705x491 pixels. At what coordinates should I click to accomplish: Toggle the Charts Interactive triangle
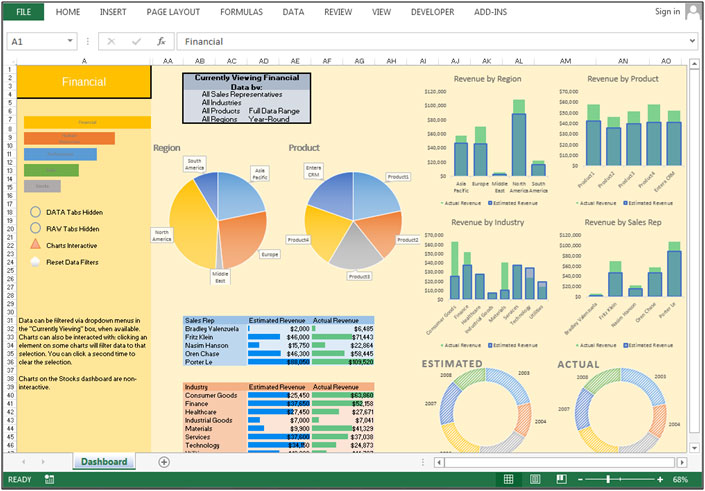click(36, 245)
